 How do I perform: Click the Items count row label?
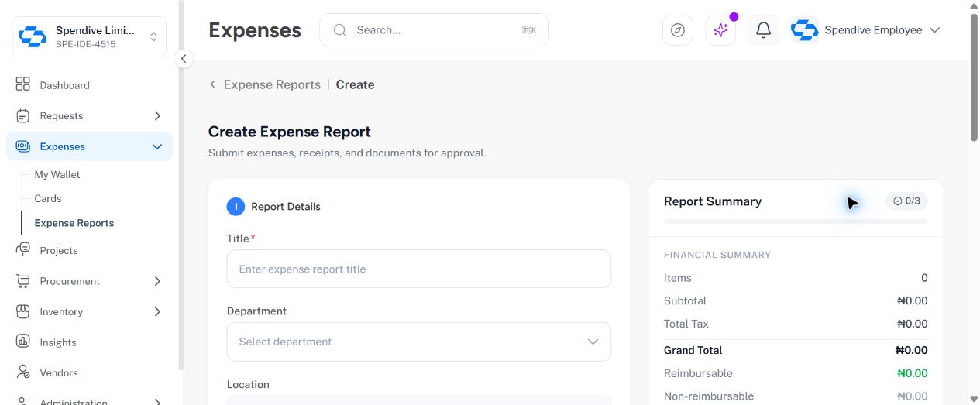(678, 278)
